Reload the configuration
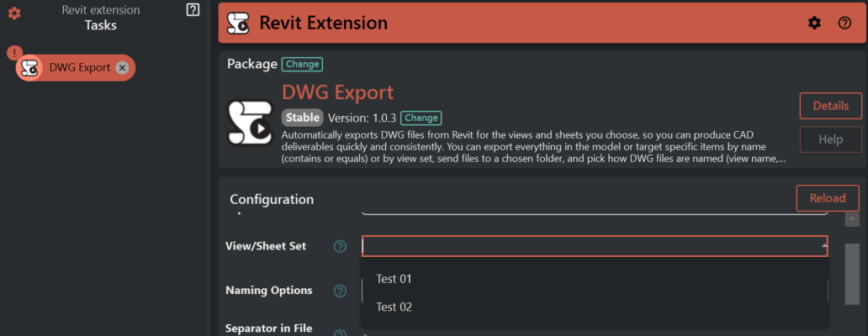868x336 pixels. coord(828,198)
